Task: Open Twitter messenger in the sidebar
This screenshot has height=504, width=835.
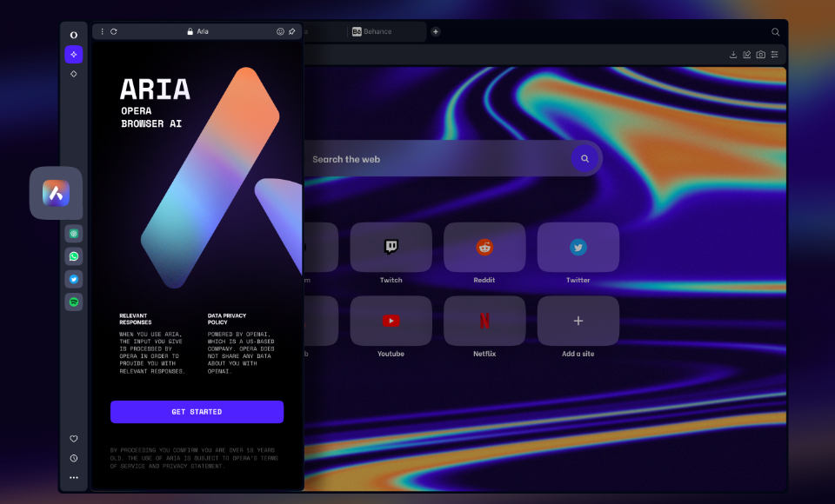Action: coord(73,279)
